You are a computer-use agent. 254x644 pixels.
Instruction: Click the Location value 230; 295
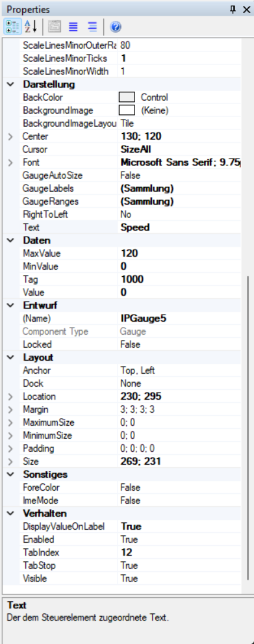click(x=141, y=397)
